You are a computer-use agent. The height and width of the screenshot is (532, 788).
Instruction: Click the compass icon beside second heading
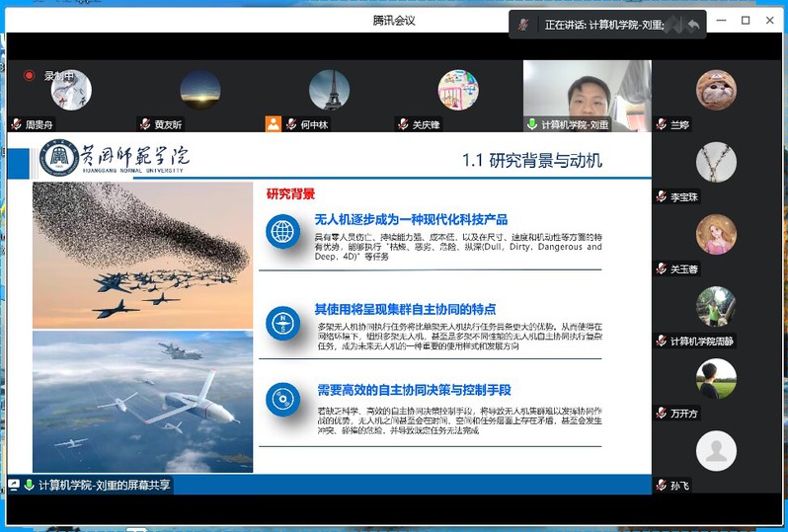tap(282, 321)
